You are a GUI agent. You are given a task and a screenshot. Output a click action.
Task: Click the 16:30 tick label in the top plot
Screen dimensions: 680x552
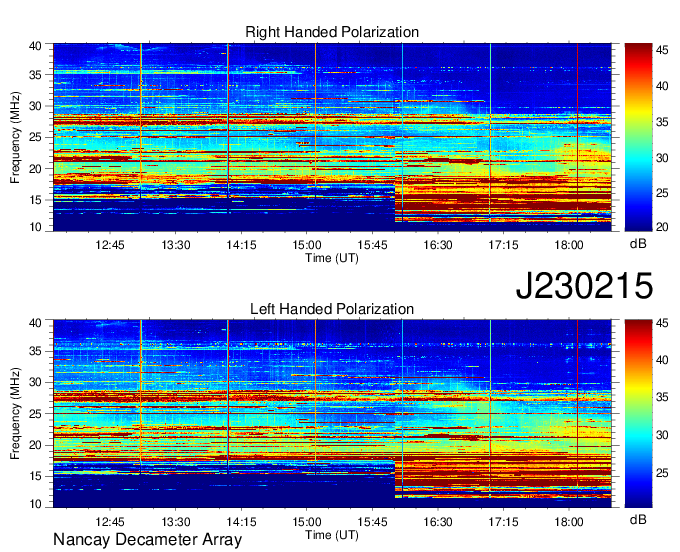[438, 245]
